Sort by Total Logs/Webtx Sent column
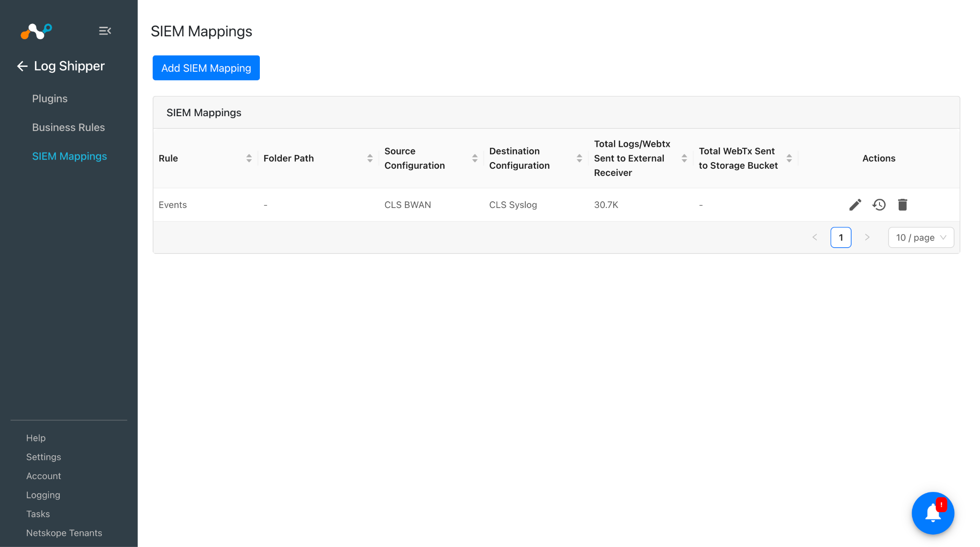980x547 pixels. point(684,158)
